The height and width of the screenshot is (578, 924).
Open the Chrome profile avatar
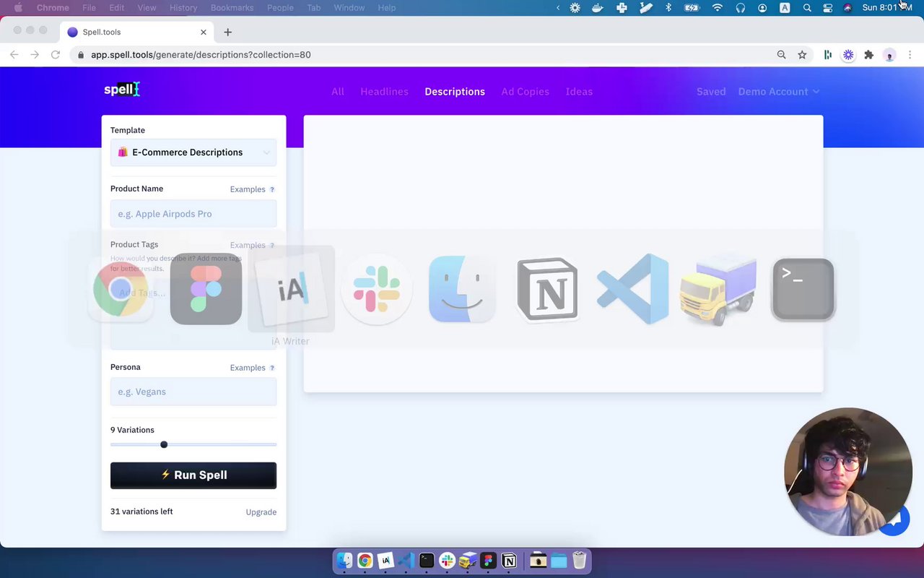pyautogui.click(x=889, y=55)
